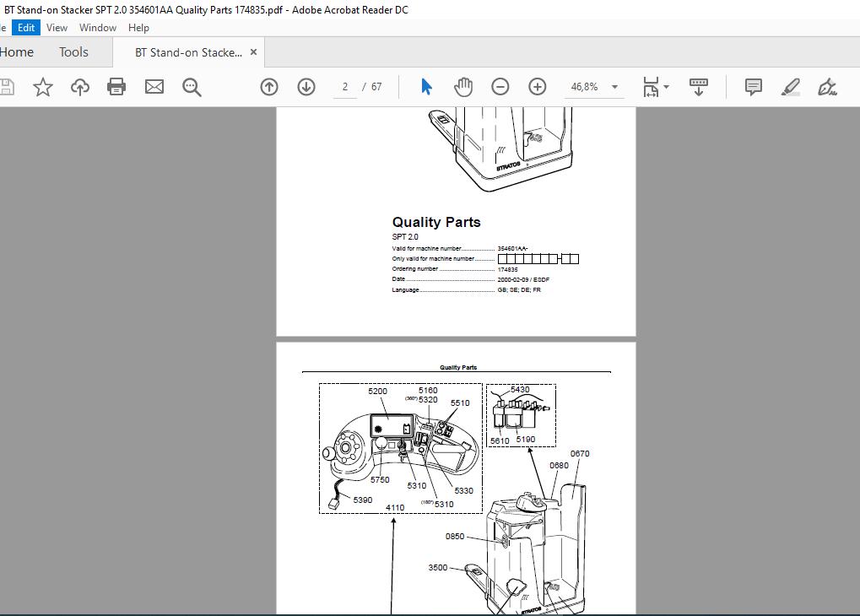Select the highlight text pen tool
Image resolution: width=860 pixels, height=616 pixels.
(x=790, y=87)
